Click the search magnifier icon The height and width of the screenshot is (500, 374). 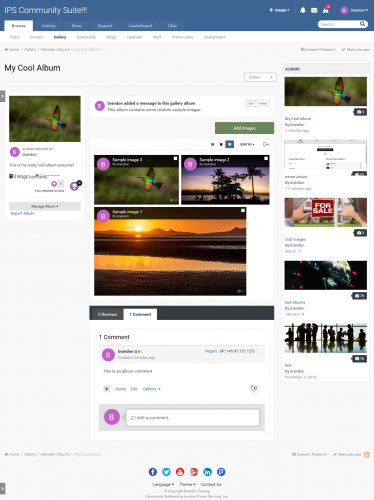point(362,24)
